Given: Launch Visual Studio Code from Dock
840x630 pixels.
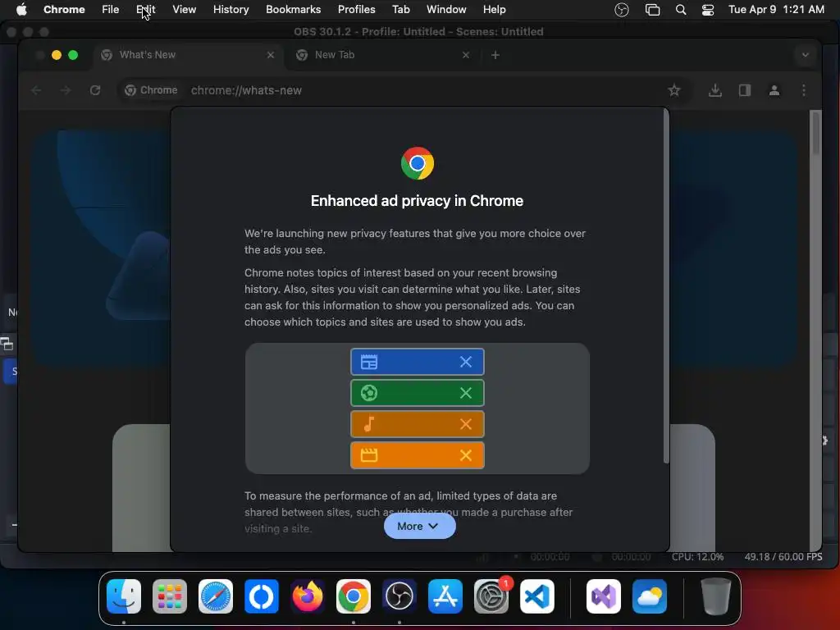Looking at the screenshot, I should click(537, 596).
